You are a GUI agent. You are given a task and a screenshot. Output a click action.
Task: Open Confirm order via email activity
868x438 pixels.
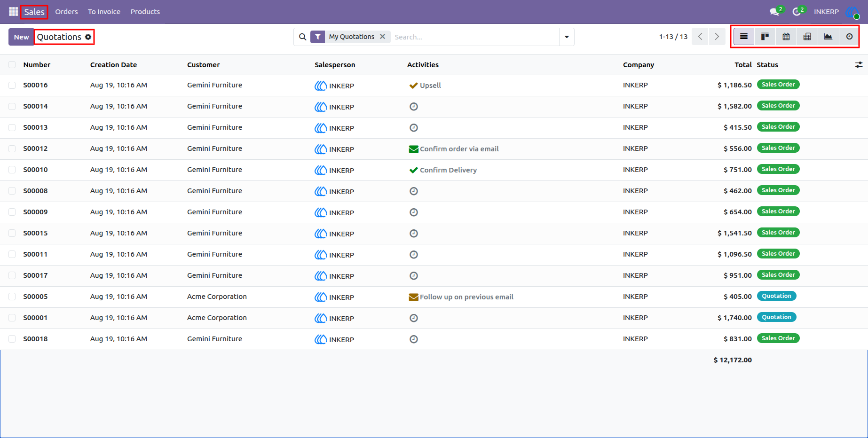pyautogui.click(x=454, y=149)
